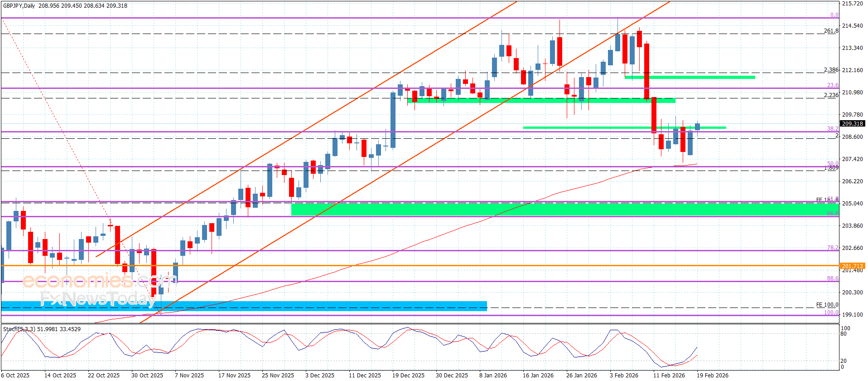
Task: Click the purple 100.0 Fibonacci label
Action: pos(831,313)
